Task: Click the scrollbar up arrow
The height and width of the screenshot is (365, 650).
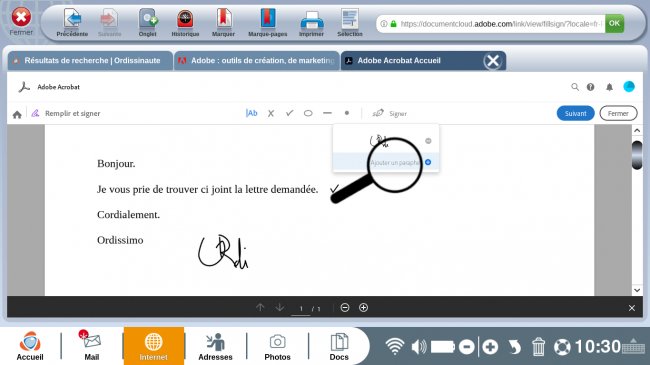Action: coord(637,131)
